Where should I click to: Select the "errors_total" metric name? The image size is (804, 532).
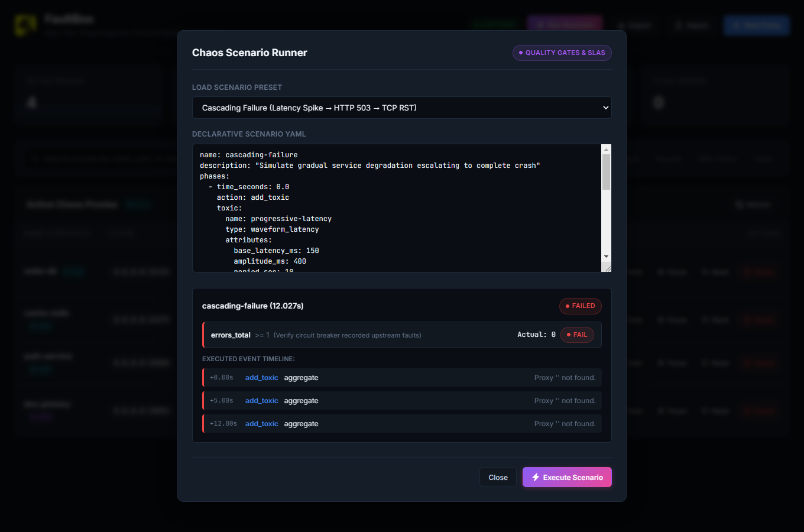231,335
